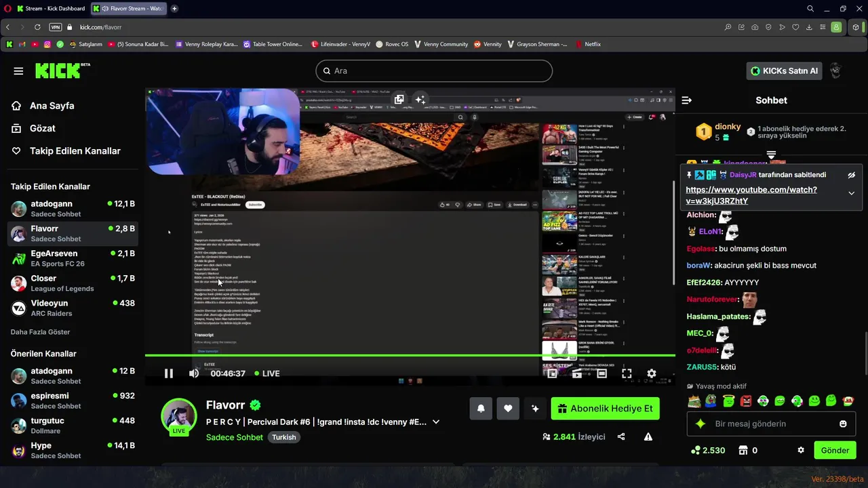Open user profile avatar menu
This screenshot has height=488, width=868.
pos(835,70)
